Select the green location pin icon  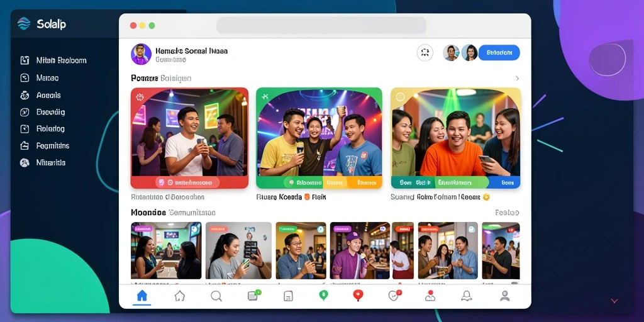pos(324,296)
